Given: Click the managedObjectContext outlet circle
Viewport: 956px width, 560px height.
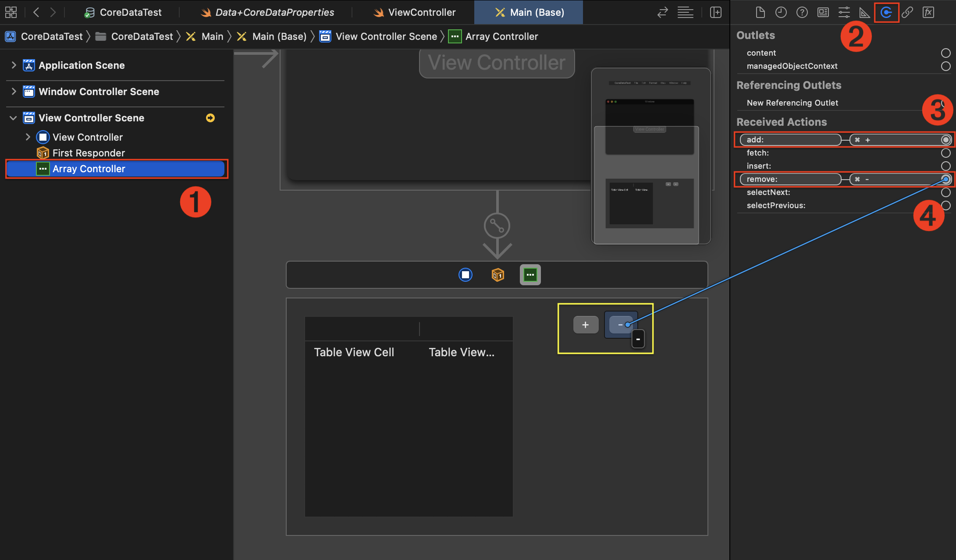Looking at the screenshot, I should pyautogui.click(x=945, y=66).
